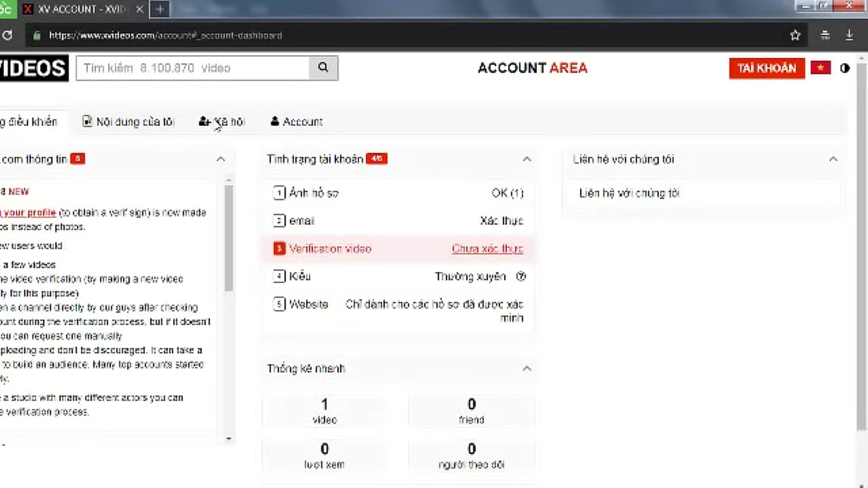Collapse the Liên hệ với chúng tôi panel
868x488 pixels.
[x=833, y=159]
